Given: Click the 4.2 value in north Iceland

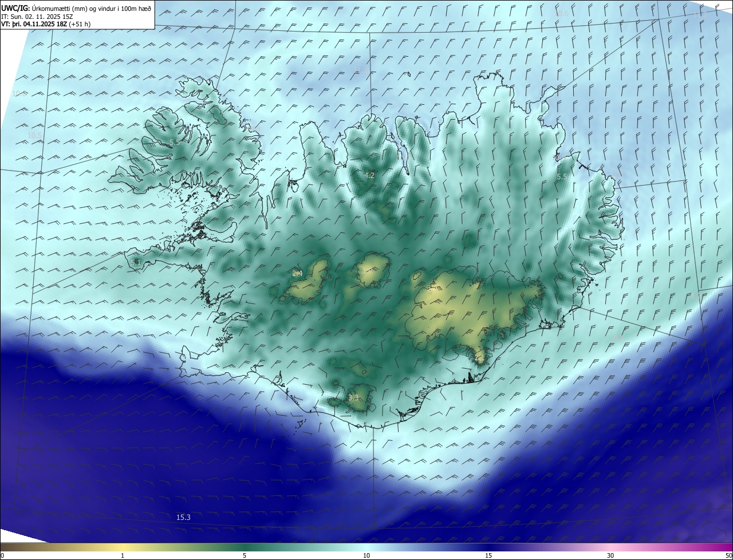Looking at the screenshot, I should pyautogui.click(x=369, y=176).
